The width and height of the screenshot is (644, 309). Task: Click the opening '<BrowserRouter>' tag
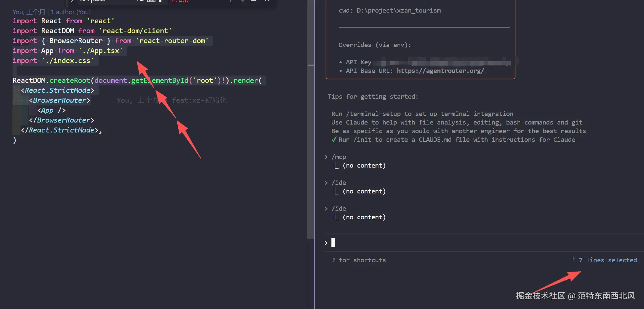click(x=60, y=100)
